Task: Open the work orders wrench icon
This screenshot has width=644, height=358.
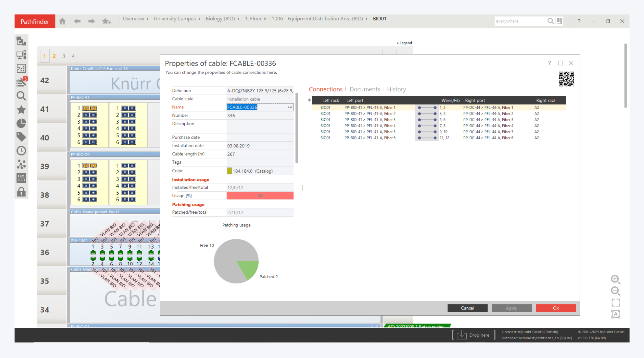Action: [21, 82]
